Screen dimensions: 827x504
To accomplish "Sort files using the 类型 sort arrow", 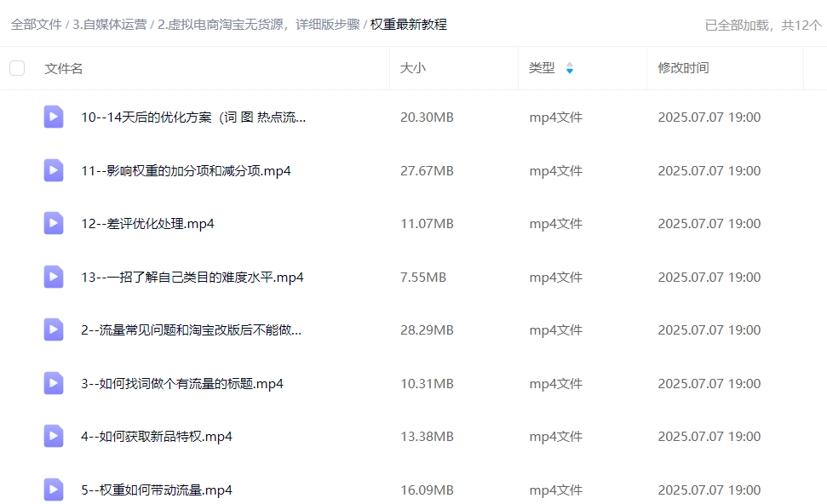I will coord(570,68).
